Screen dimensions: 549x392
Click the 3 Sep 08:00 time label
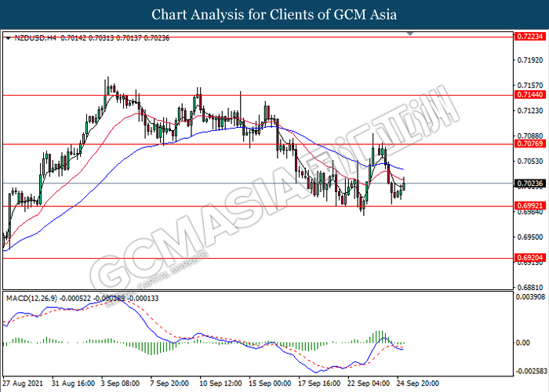pos(120,383)
